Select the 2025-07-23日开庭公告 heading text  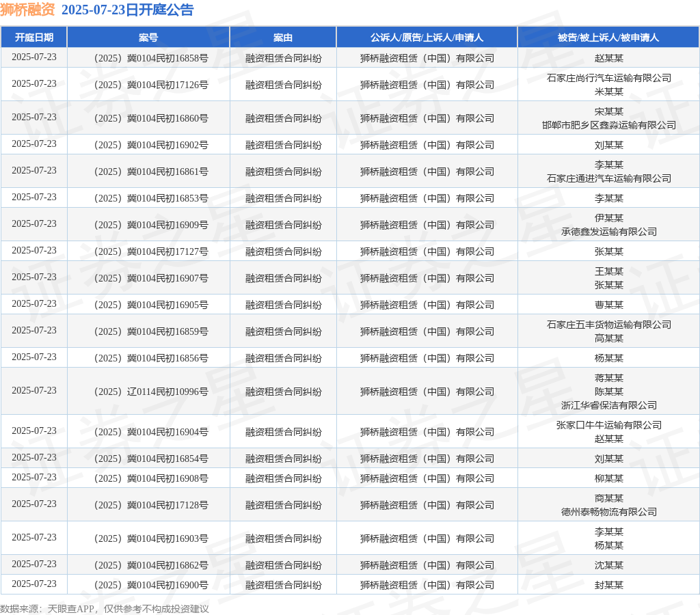[128, 10]
